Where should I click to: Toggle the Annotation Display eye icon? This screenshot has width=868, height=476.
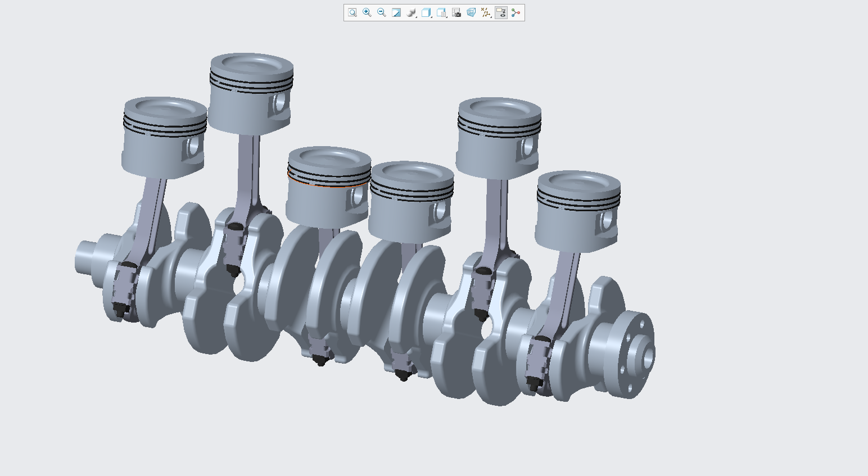(x=501, y=13)
